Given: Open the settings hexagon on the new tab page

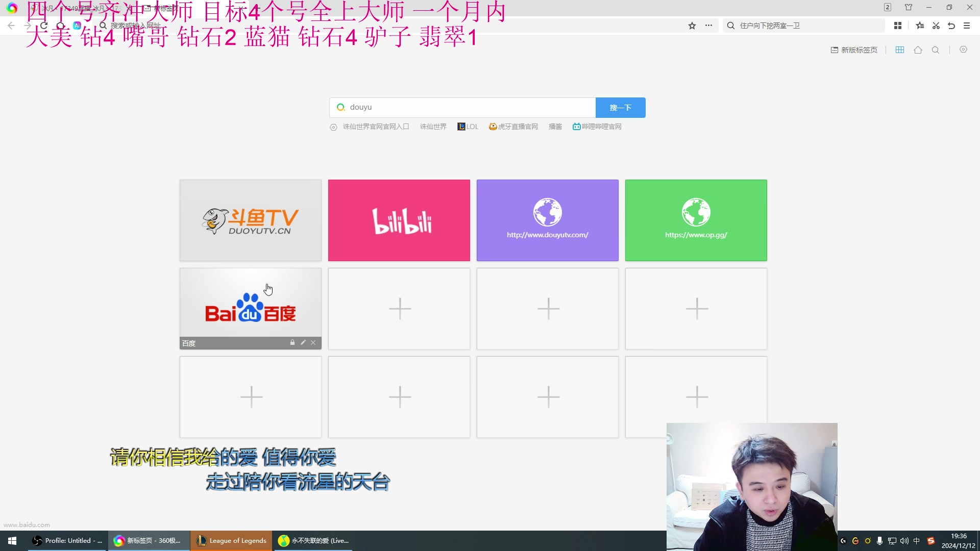Looking at the screenshot, I should point(964,49).
